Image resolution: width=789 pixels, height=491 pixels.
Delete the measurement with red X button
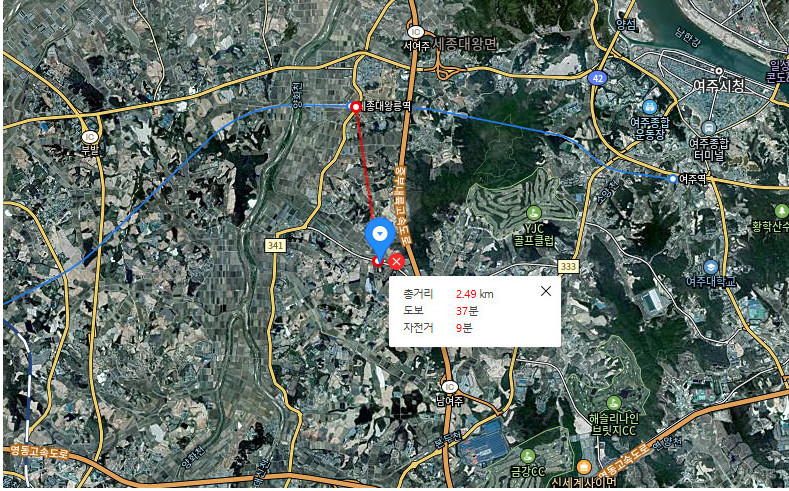point(397,261)
